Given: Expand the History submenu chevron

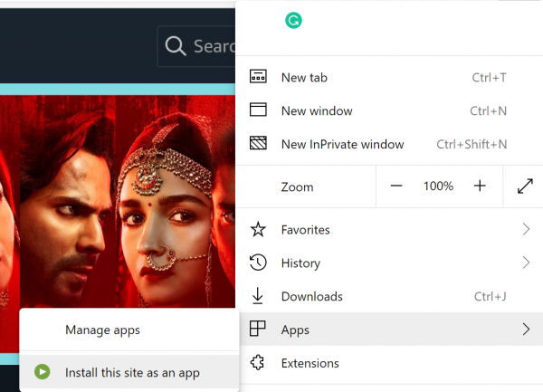Looking at the screenshot, I should (526, 263).
